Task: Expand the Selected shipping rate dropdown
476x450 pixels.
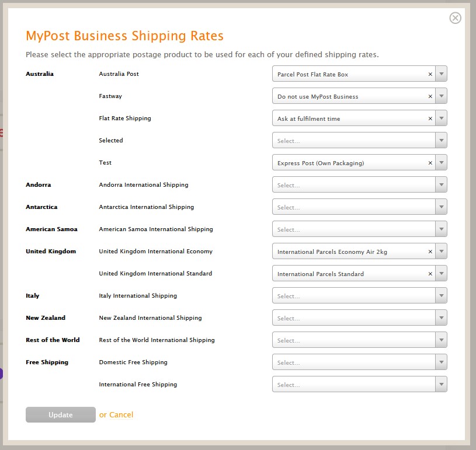Action: (359, 140)
